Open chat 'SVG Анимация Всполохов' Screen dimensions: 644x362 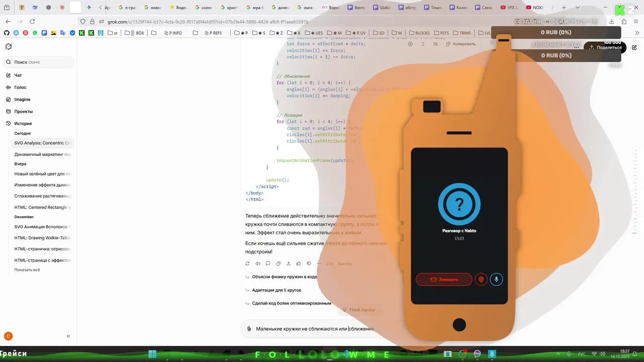coord(43,227)
